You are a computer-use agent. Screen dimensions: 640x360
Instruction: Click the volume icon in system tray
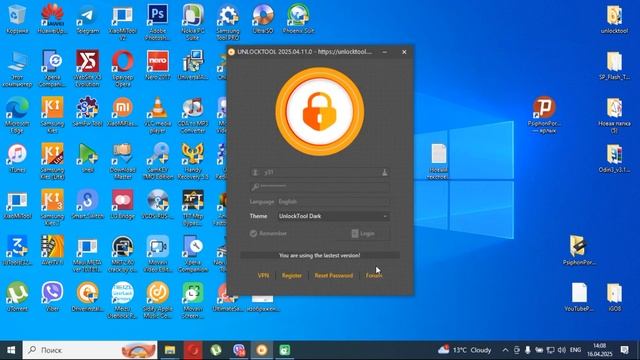[x=562, y=350]
